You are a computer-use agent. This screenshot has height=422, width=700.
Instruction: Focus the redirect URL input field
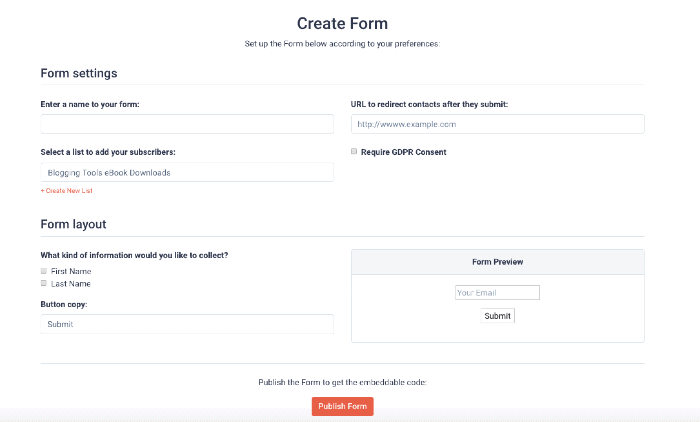tap(497, 124)
